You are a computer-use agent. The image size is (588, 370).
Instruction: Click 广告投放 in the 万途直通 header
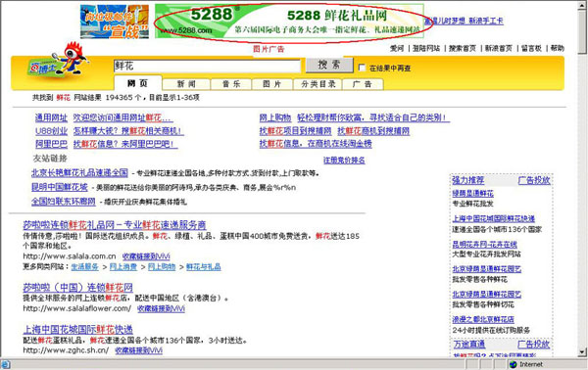tap(534, 345)
